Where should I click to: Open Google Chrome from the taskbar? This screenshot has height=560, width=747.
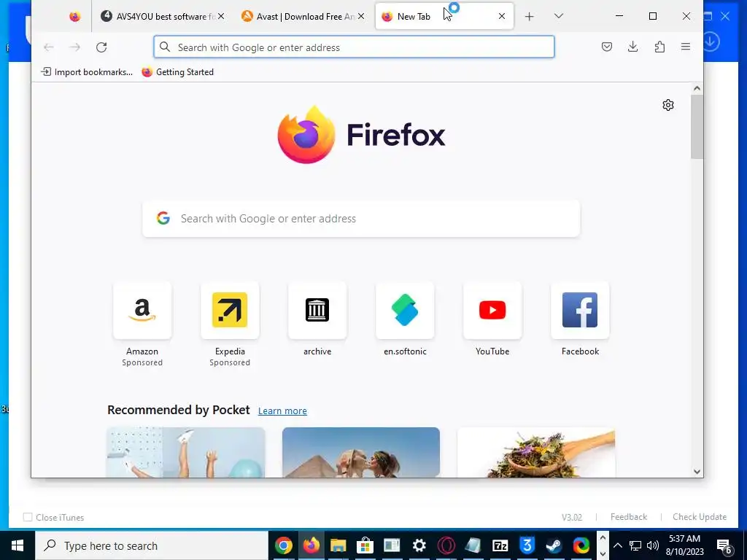(283, 545)
